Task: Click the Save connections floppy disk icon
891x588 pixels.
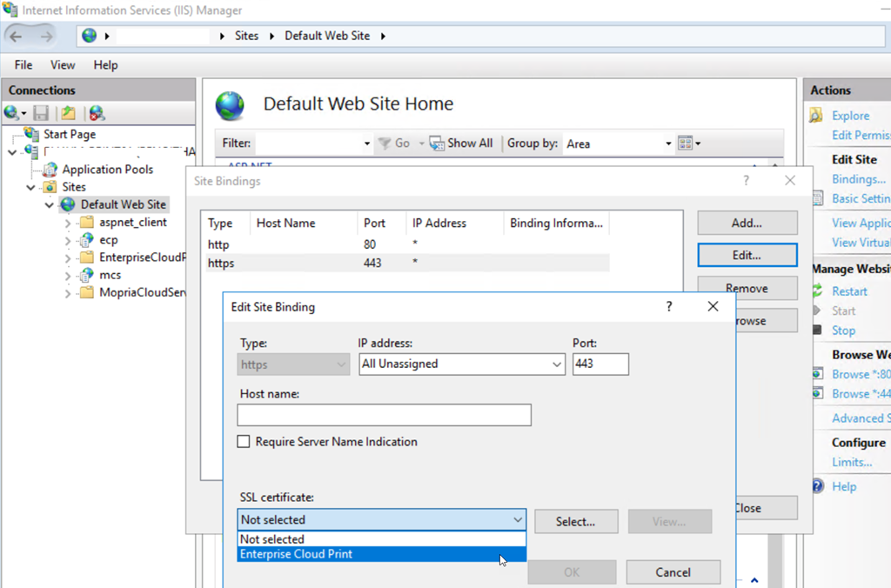Action: coord(41,113)
